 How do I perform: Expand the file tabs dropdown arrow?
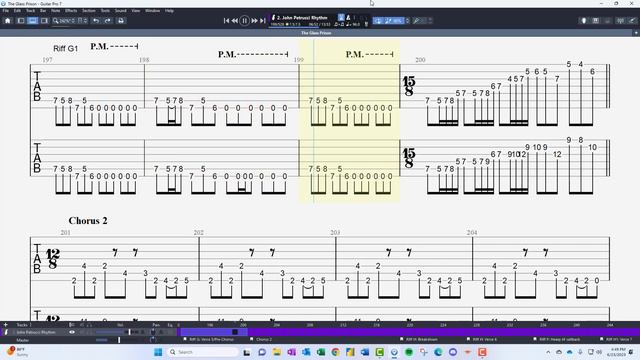click(636, 33)
